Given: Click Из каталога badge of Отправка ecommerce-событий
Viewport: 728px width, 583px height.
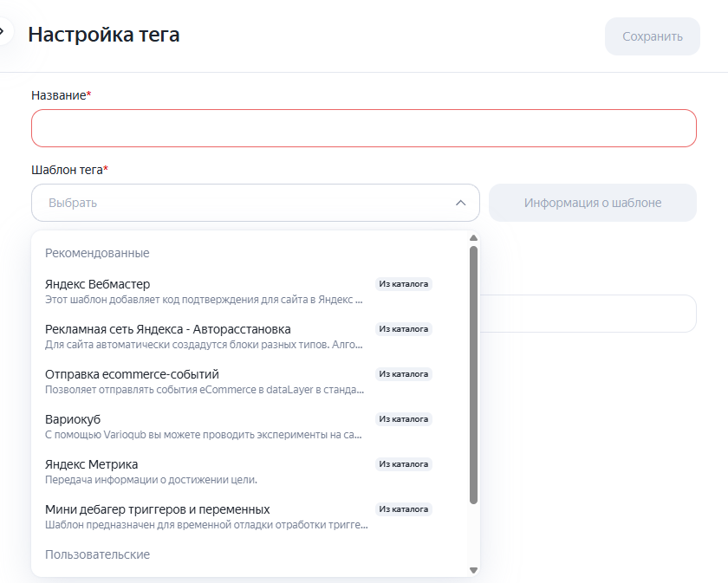Looking at the screenshot, I should (404, 374).
